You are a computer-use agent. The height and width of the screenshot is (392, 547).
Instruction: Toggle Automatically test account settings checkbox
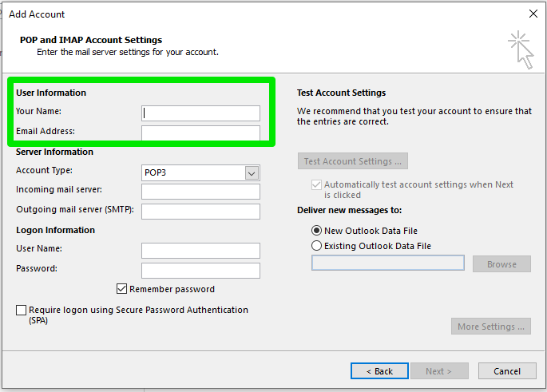pyautogui.click(x=316, y=184)
